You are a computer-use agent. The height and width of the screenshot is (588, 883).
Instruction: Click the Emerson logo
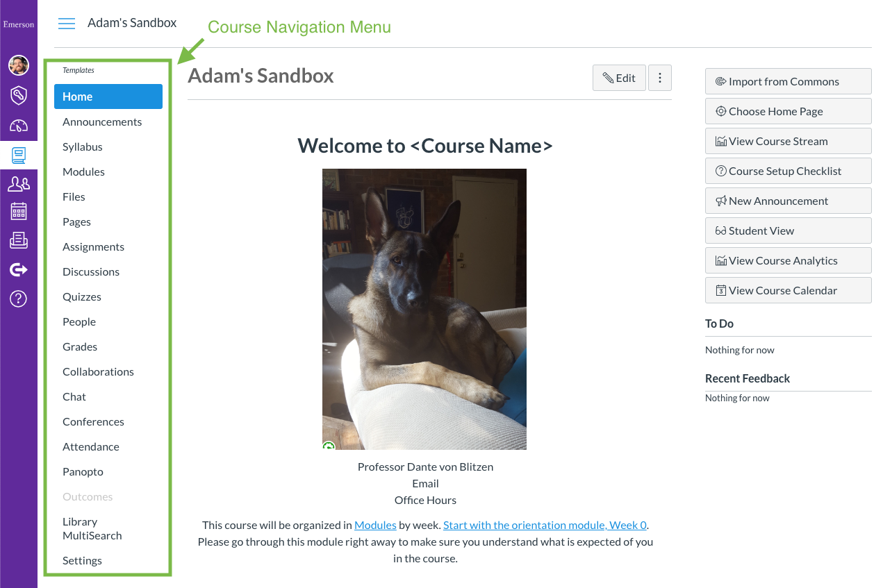19,24
